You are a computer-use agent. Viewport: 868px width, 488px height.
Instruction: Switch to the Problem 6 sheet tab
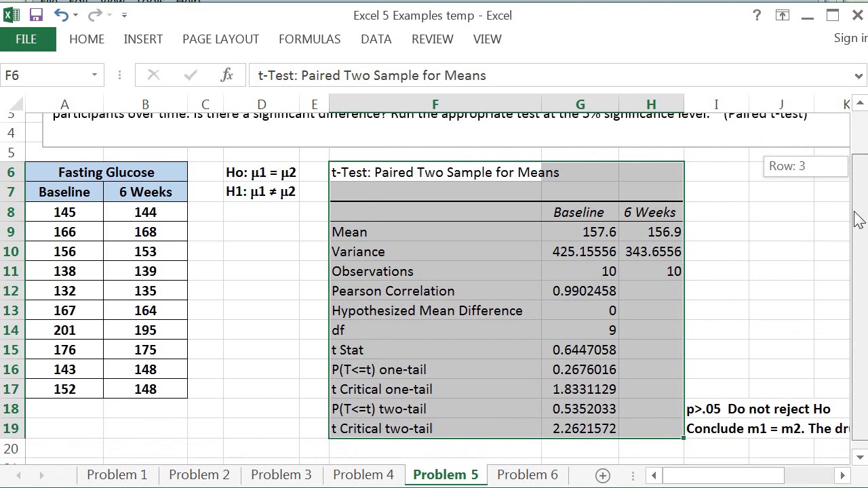pyautogui.click(x=528, y=474)
